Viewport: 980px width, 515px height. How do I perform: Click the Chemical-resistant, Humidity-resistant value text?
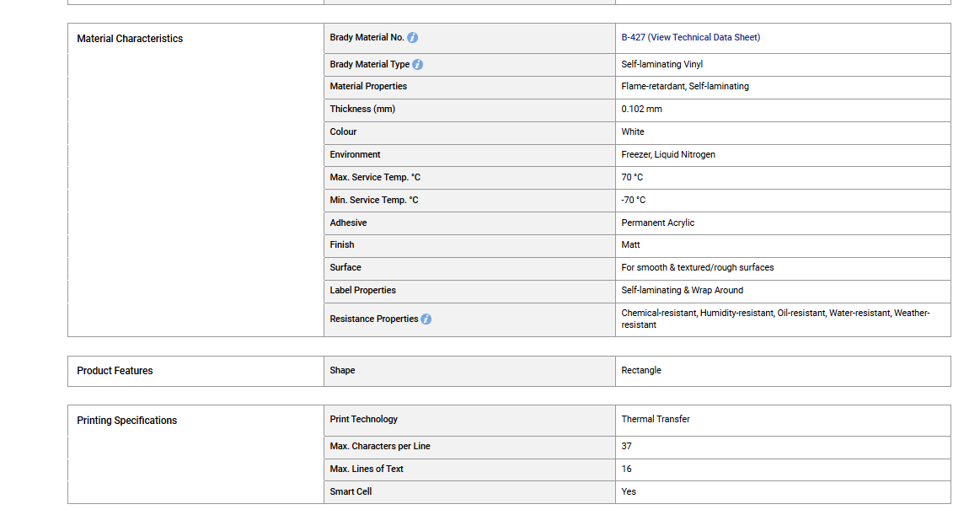[775, 319]
